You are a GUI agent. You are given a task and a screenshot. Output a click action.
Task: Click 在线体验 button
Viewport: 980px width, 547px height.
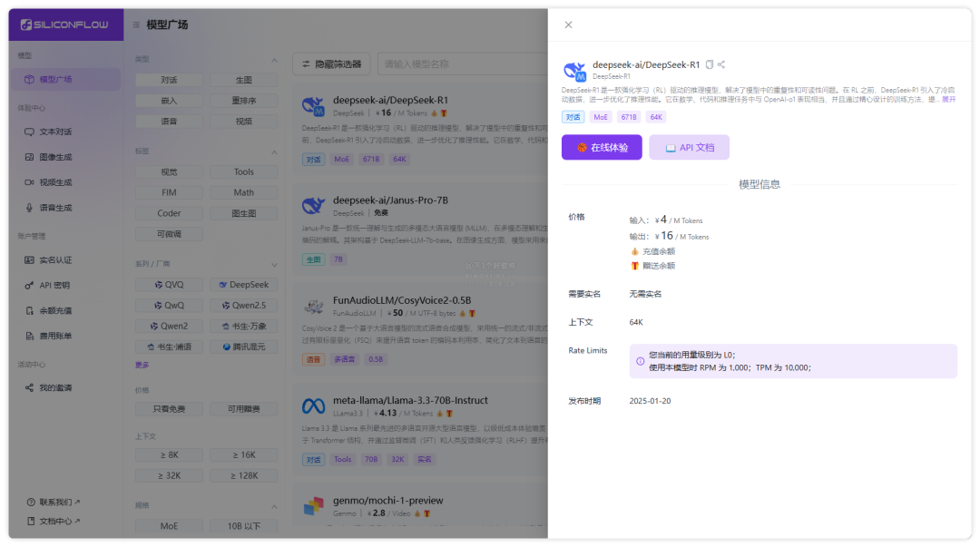602,148
